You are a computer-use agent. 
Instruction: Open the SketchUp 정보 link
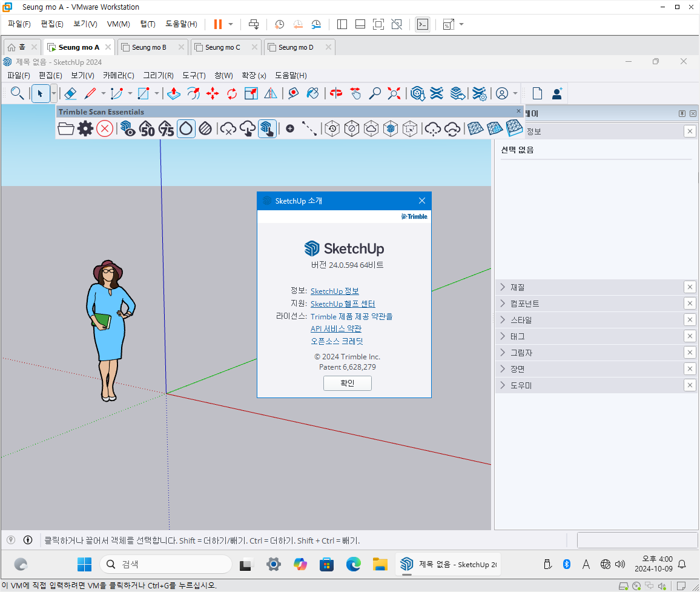[335, 291]
